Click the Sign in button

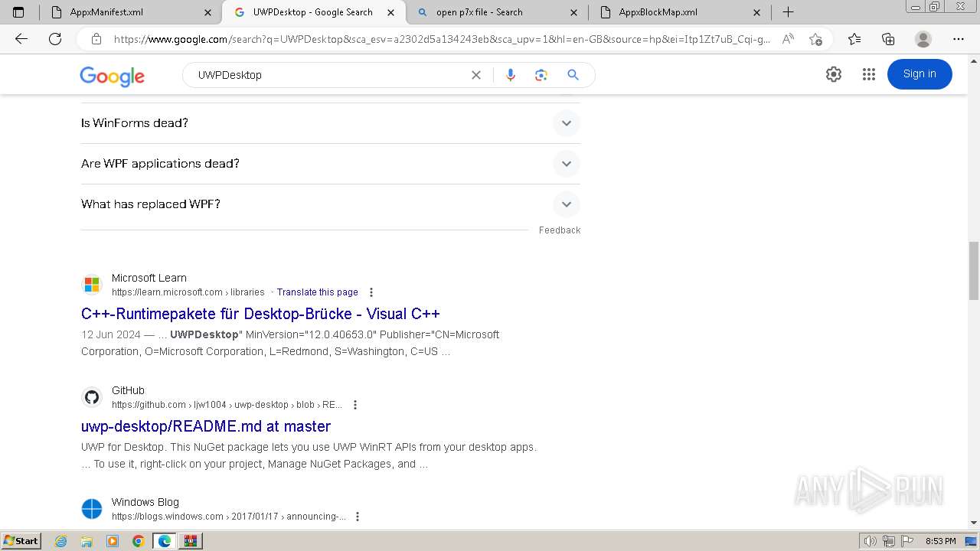click(920, 74)
